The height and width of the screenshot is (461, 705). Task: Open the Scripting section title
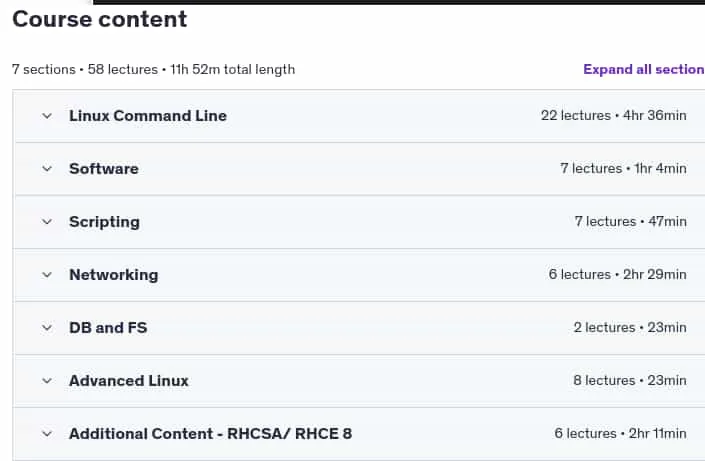(104, 222)
